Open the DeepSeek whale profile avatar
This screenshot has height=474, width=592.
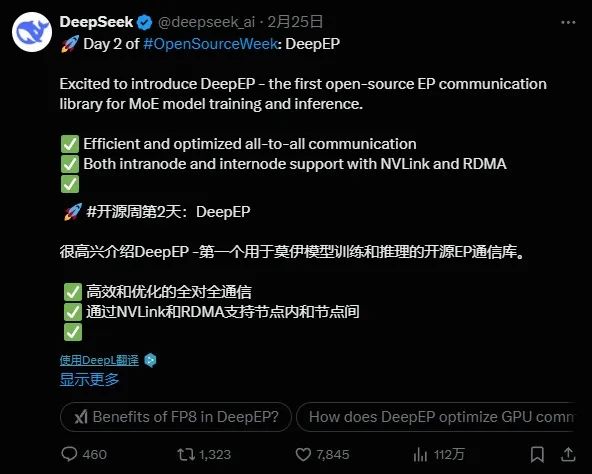click(32, 32)
